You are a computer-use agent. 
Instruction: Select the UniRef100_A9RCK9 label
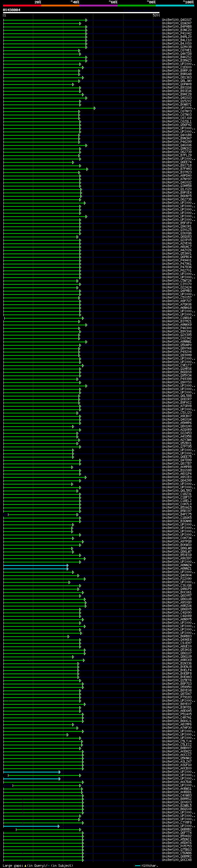tap(177, 660)
